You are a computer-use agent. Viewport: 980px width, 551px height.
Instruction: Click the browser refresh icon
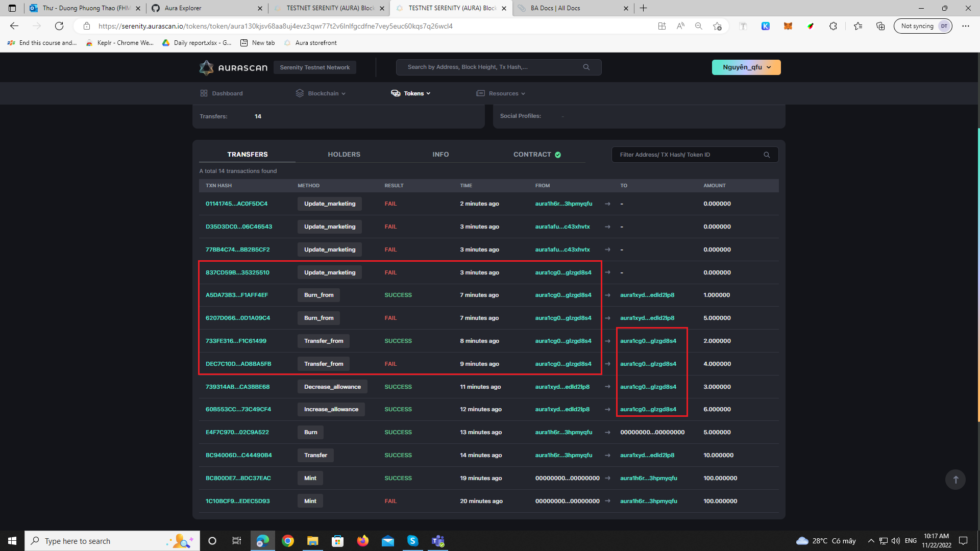point(59,26)
